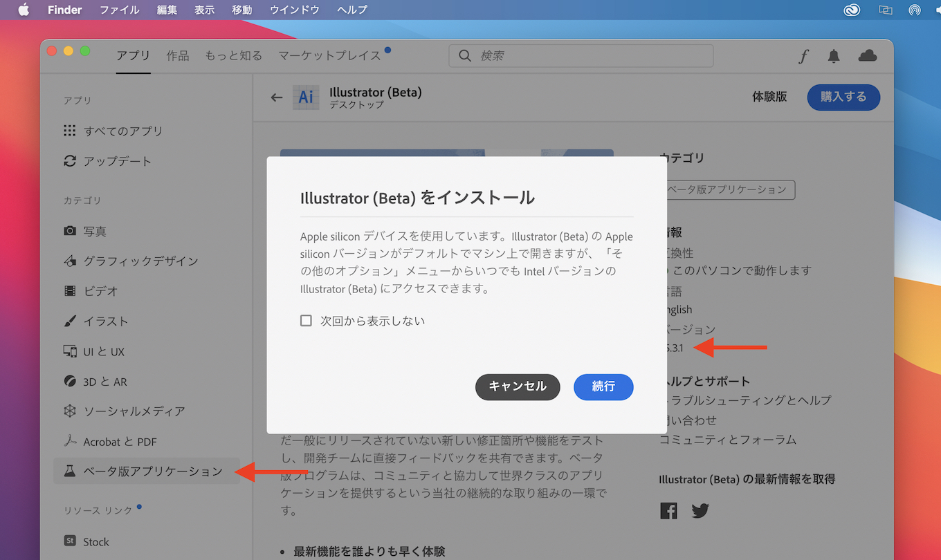Select 写真 category

pos(84,231)
